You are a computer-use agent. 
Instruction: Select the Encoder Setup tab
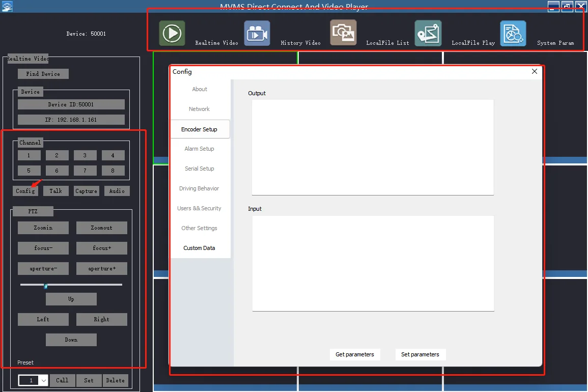tap(200, 129)
